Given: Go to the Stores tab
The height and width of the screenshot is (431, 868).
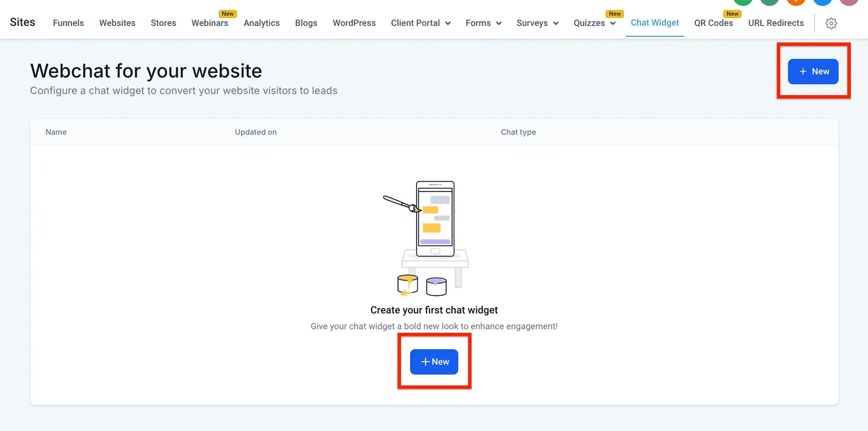Looking at the screenshot, I should click(x=163, y=23).
